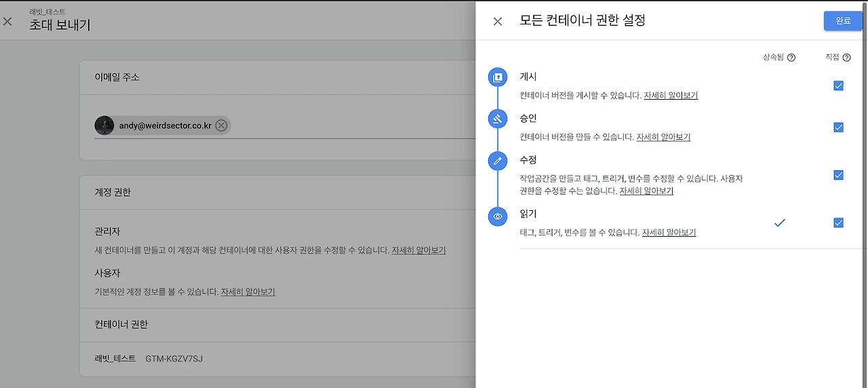Click the 컨테이너 권한 section heading
Viewport: 868px width, 388px height.
pyautogui.click(x=121, y=324)
